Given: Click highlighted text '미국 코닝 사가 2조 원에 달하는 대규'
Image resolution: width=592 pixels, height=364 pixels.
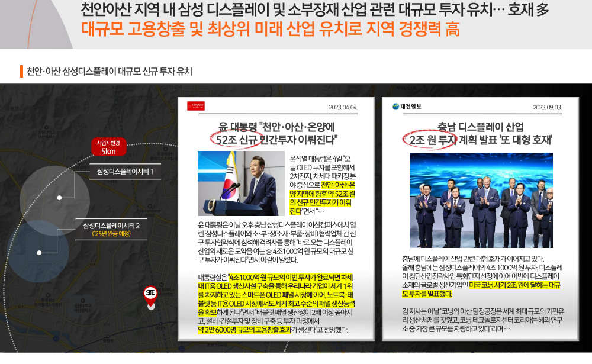Looking at the screenshot, I should click(x=514, y=285).
